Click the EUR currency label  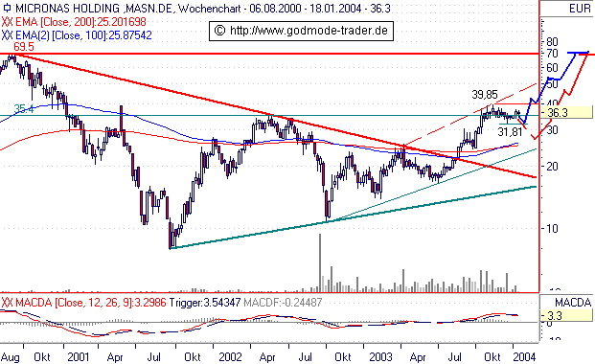coord(580,9)
